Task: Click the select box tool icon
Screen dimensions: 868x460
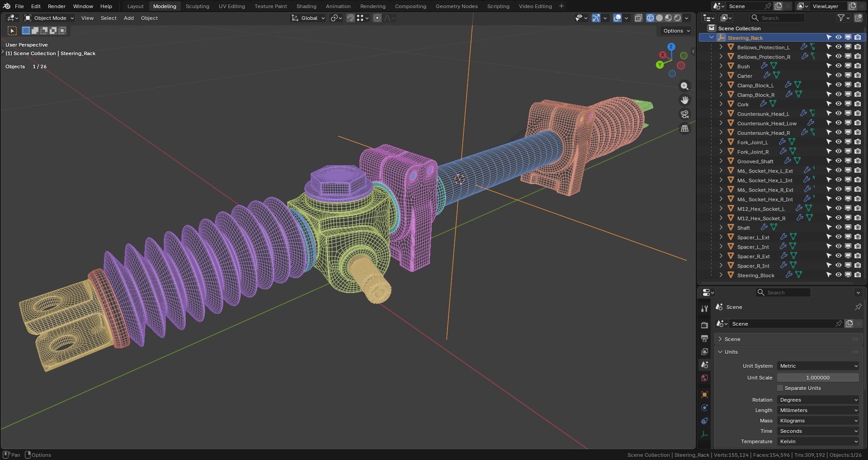Action: (x=12, y=31)
